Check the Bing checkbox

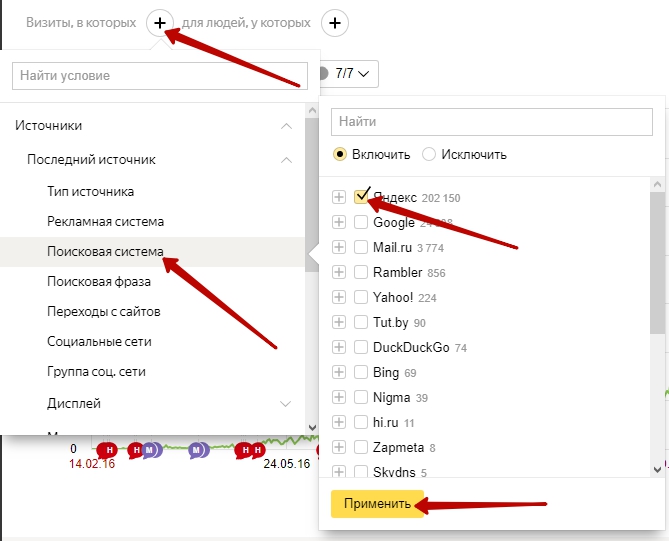361,372
